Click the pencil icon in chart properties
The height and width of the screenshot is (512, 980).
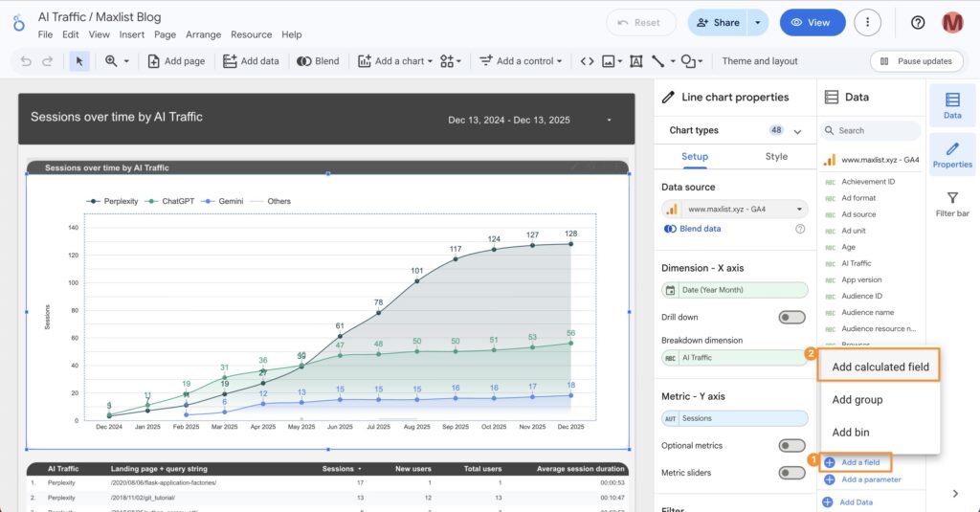(668, 97)
